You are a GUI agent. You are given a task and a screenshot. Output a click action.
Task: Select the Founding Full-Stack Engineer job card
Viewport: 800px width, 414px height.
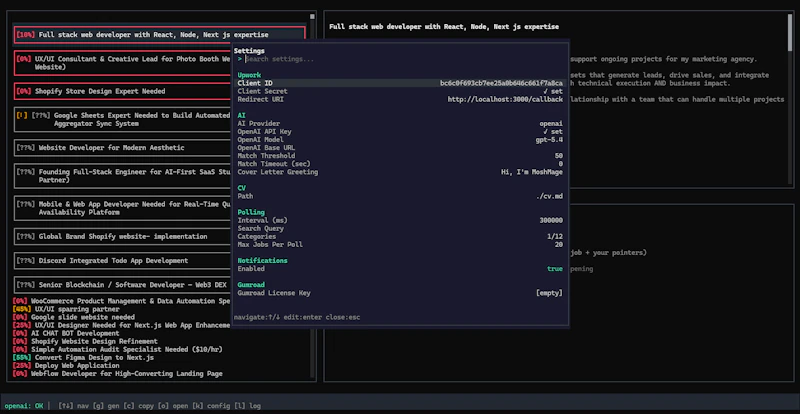tap(123, 176)
